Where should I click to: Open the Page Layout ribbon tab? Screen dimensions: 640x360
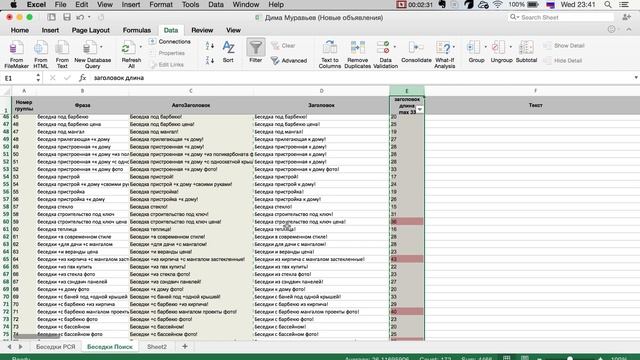[91, 30]
